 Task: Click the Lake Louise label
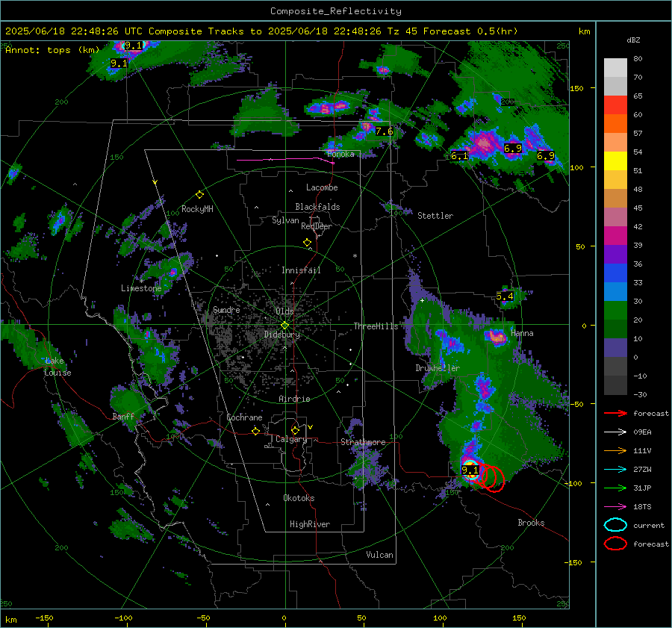click(x=57, y=367)
